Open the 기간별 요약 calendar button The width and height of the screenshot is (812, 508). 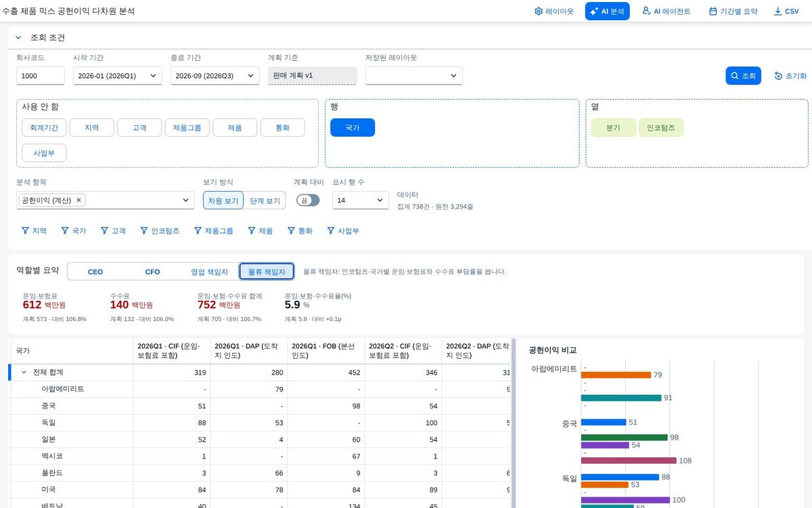(733, 12)
